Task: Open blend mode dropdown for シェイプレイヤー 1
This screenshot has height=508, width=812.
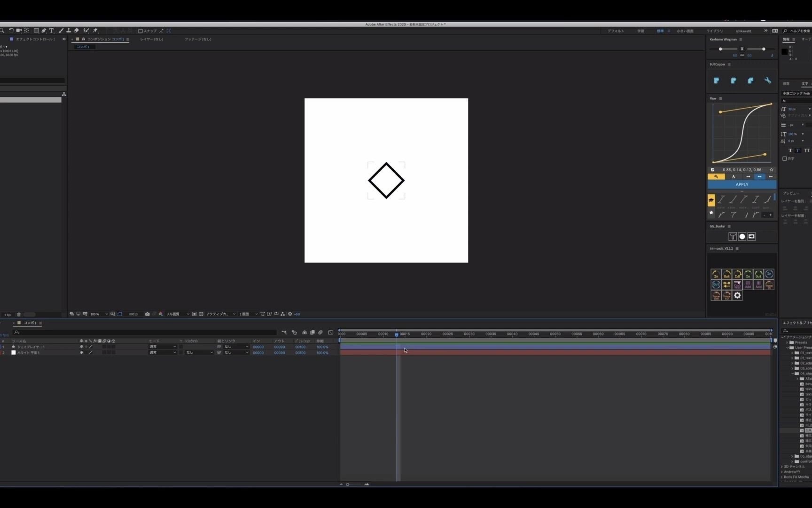Action: click(163, 347)
